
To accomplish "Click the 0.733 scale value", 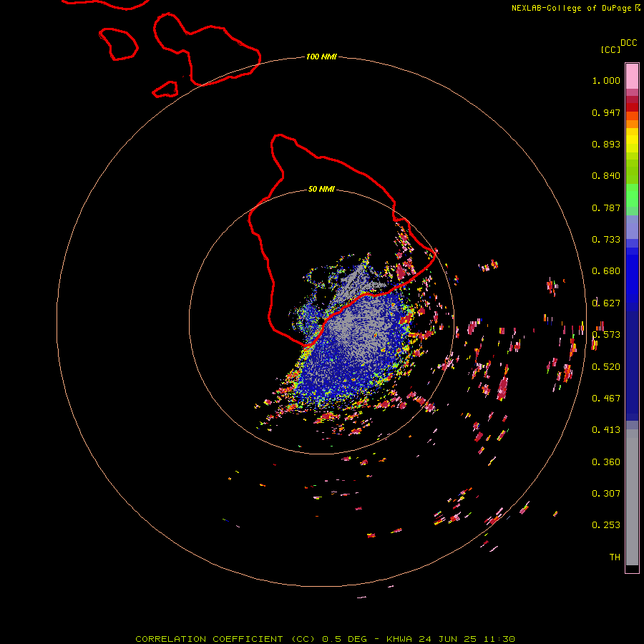I will click(x=606, y=240).
